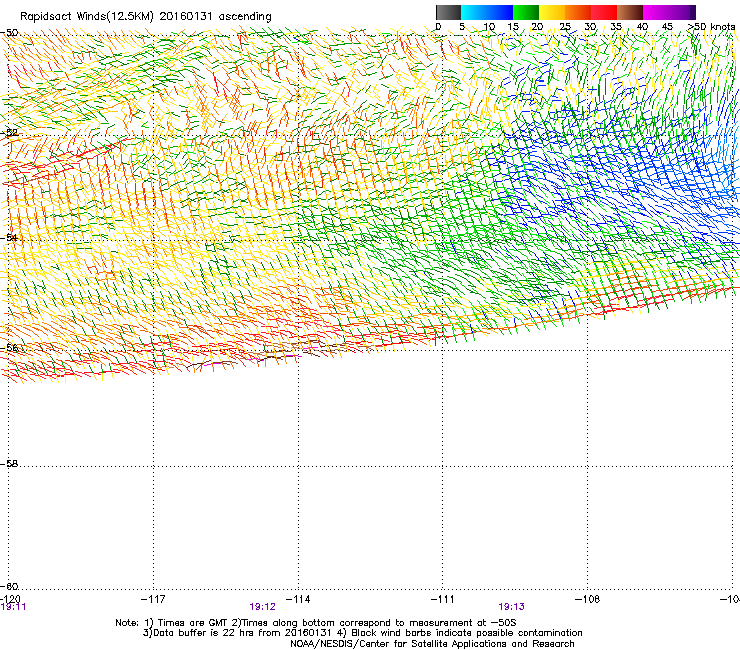Click the magenta 40-45 knots legend swatch
The width and height of the screenshot is (740, 650).
coord(656,12)
